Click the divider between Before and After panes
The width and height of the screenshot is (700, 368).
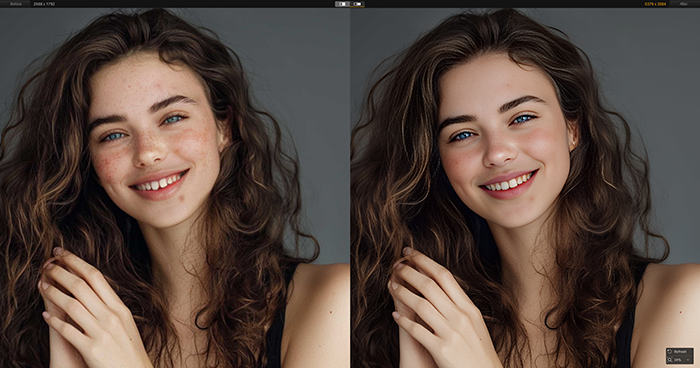350,188
